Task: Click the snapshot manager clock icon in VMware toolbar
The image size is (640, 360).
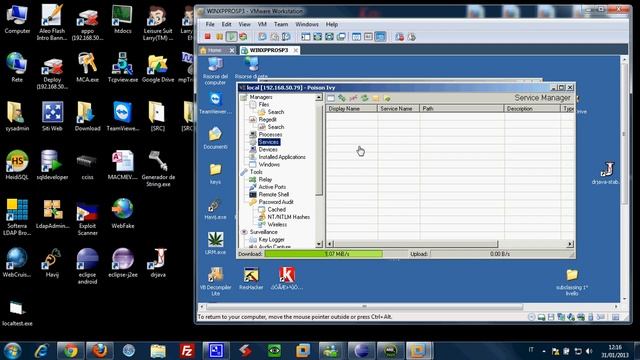Action: pos(286,37)
